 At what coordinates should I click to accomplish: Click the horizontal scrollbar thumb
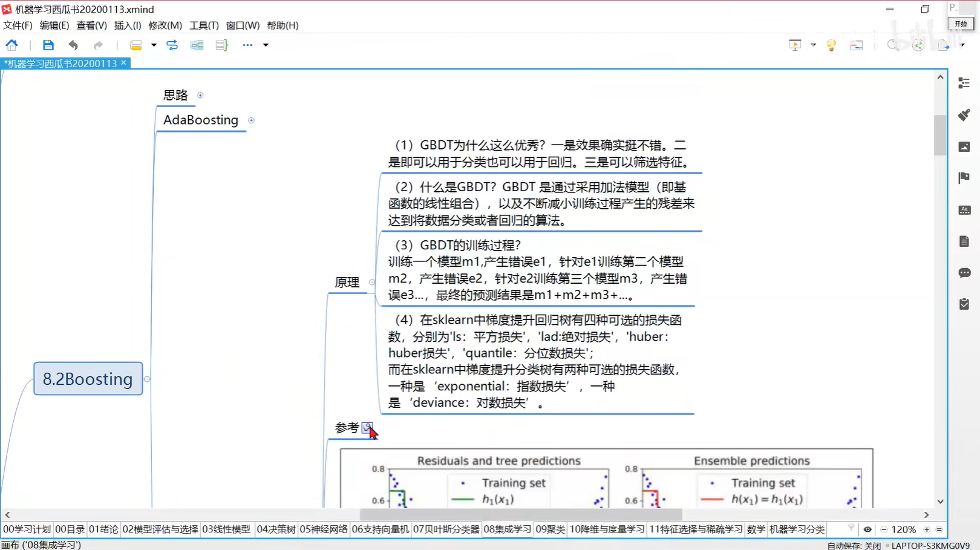(x=521, y=514)
